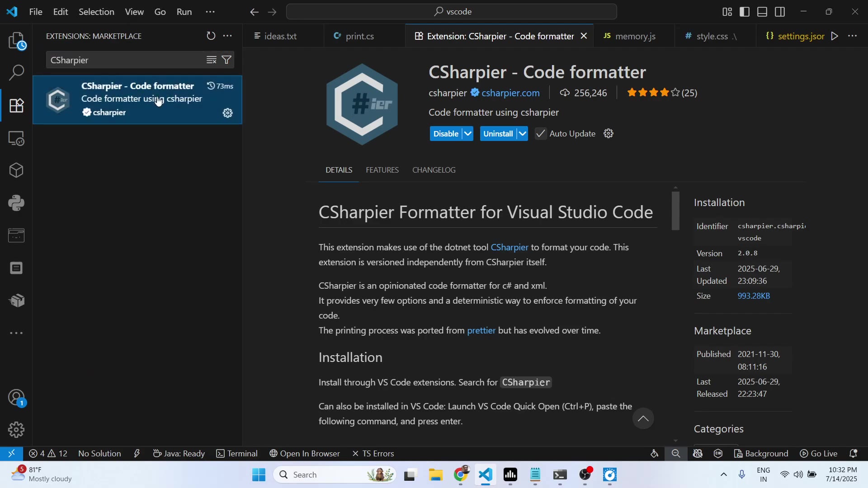Viewport: 868px width, 488px height.
Task: Close the CSharpier extension tab
Action: 584,36
